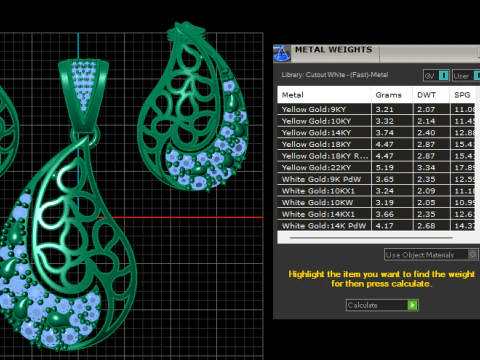Screen dimensions: 480x360
Task: Click the 2.09 DWT cell
Action: click(x=431, y=191)
